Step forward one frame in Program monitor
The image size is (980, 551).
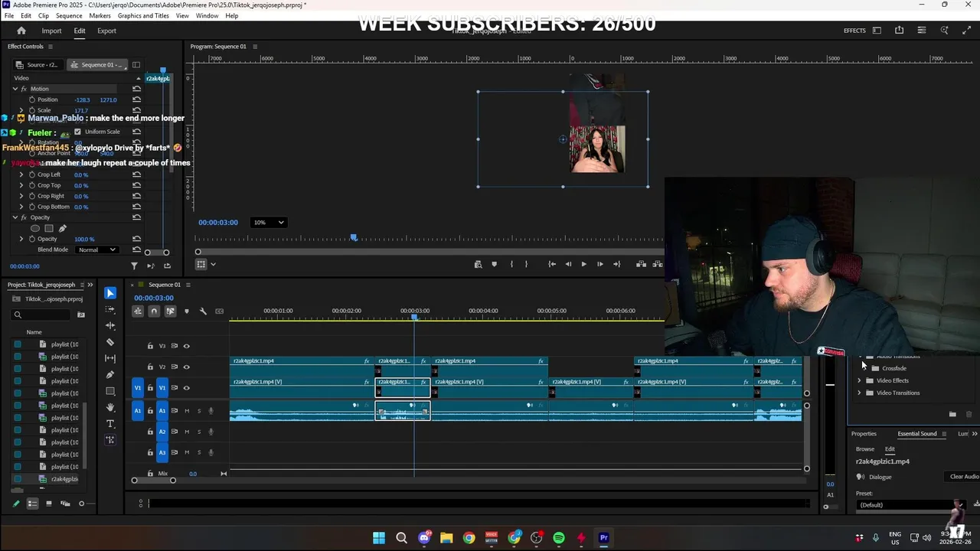click(x=599, y=264)
